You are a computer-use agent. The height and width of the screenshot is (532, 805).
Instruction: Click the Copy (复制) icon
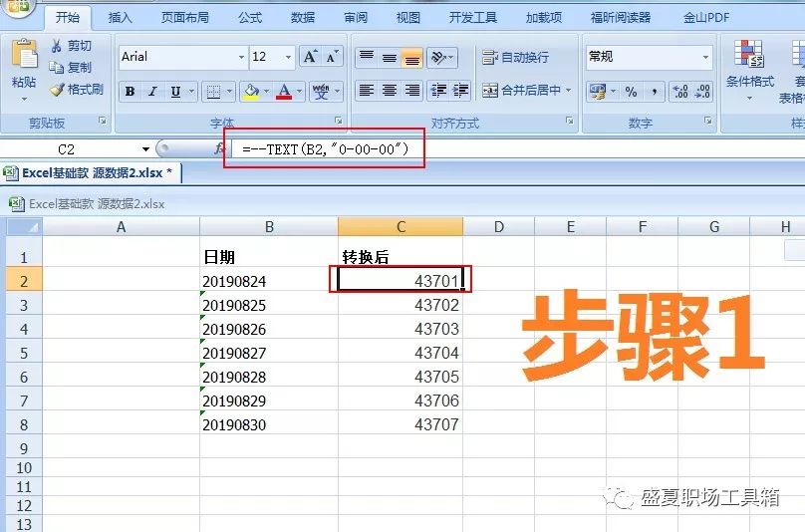coord(56,68)
